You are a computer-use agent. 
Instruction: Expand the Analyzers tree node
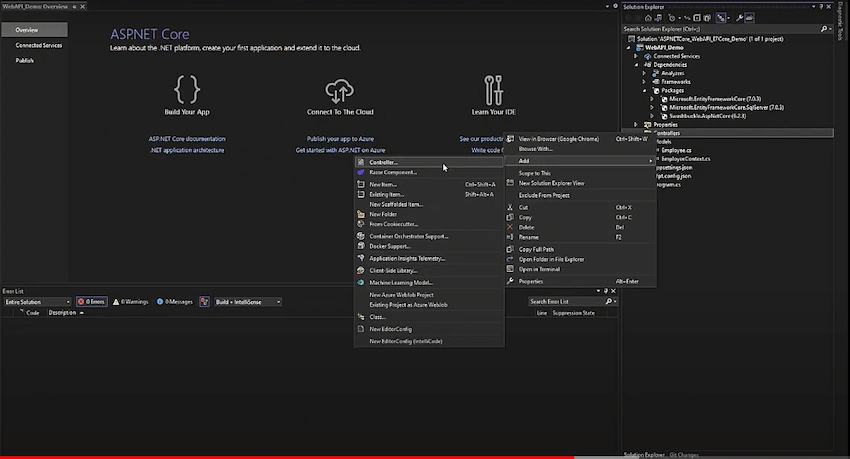click(x=644, y=73)
